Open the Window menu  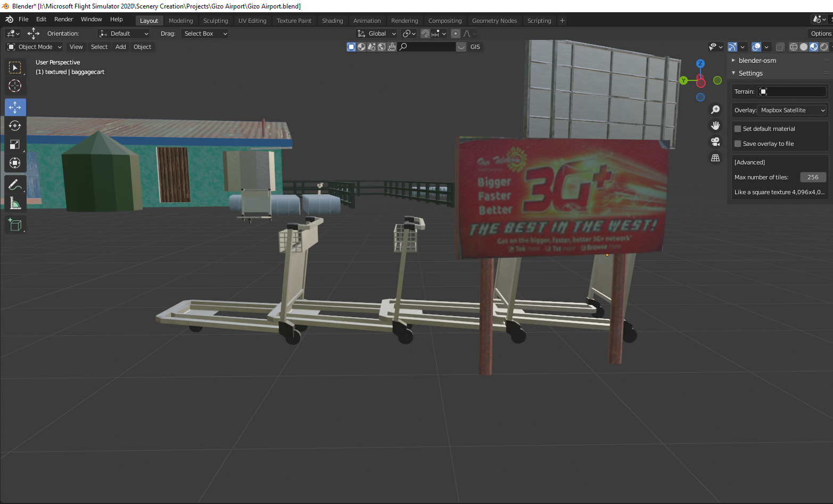(x=91, y=19)
